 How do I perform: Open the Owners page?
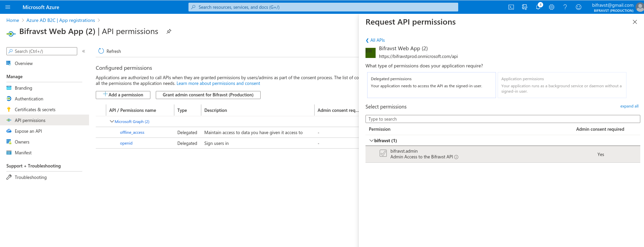point(22,142)
